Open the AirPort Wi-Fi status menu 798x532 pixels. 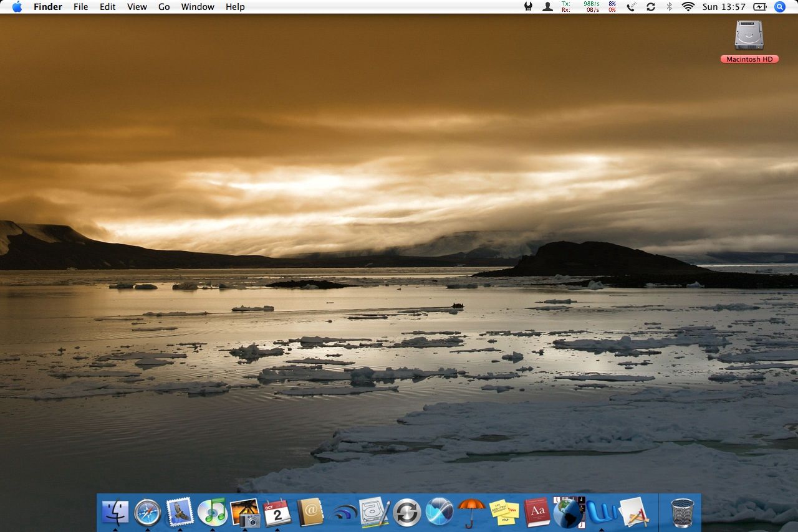(x=687, y=7)
